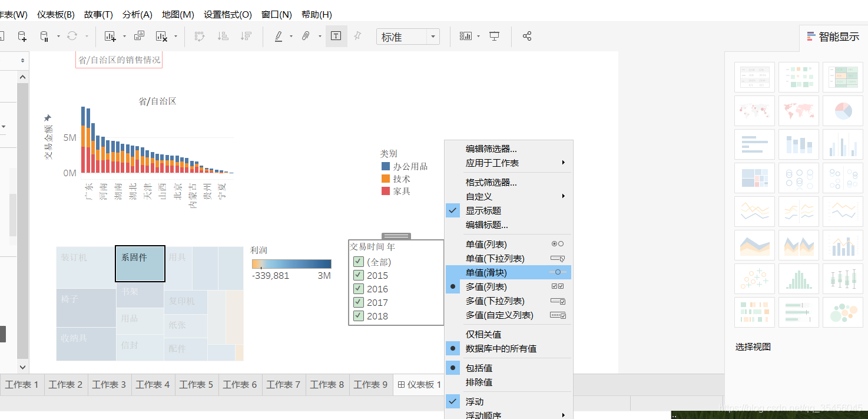Select the filled map in Show Me

(x=799, y=110)
